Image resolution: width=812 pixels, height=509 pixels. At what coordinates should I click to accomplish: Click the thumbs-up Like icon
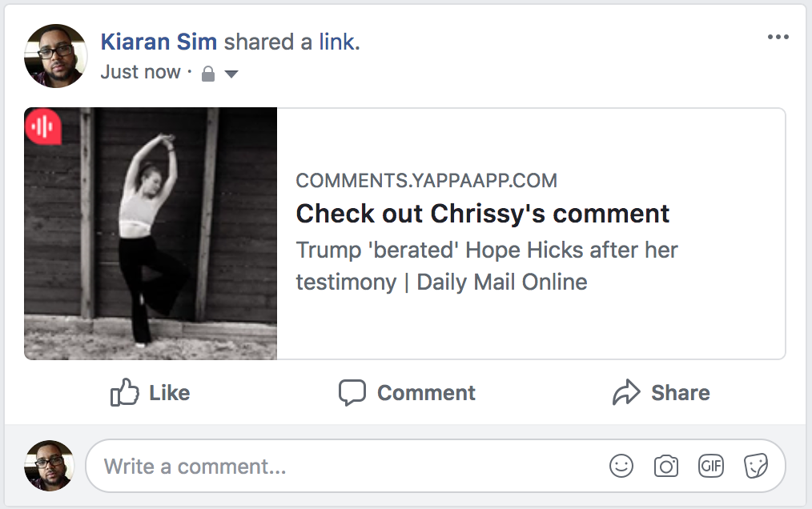coord(125,393)
